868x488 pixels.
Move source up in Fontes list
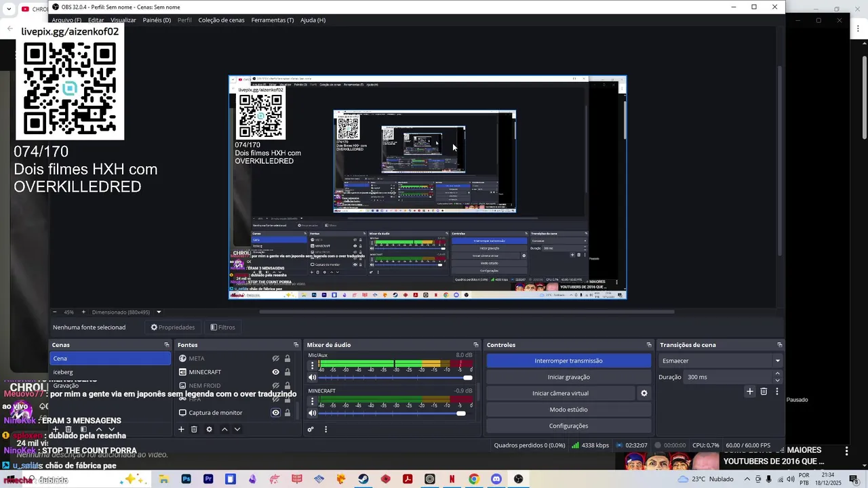pyautogui.click(x=224, y=429)
